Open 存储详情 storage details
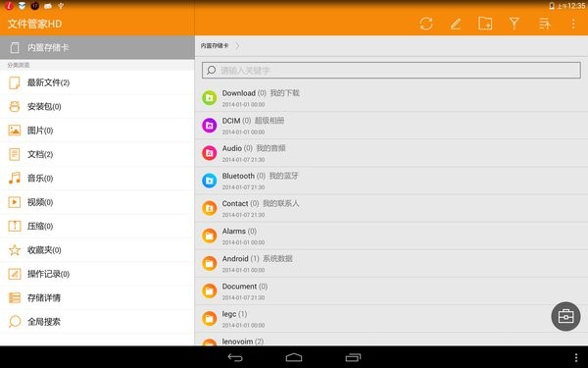588x368 pixels. pyautogui.click(x=97, y=297)
